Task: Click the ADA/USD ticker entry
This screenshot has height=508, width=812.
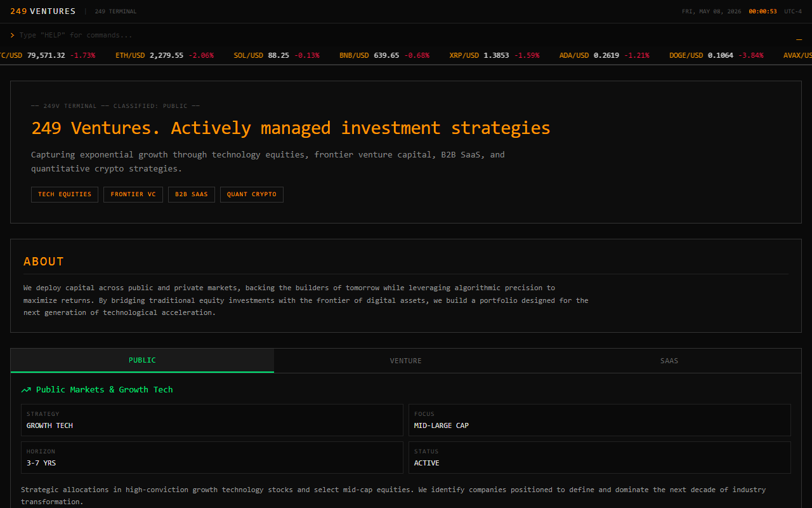Action: 605,55
